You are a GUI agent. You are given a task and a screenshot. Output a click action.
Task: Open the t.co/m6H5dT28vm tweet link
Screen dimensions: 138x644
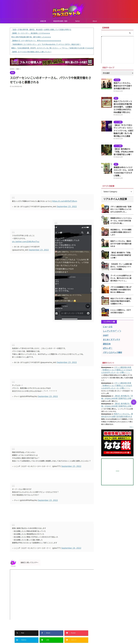65,201
